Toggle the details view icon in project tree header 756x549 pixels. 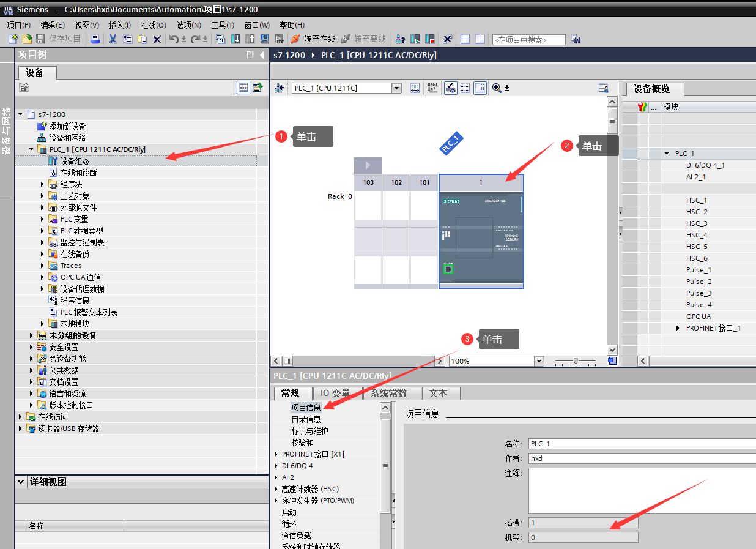tap(243, 88)
